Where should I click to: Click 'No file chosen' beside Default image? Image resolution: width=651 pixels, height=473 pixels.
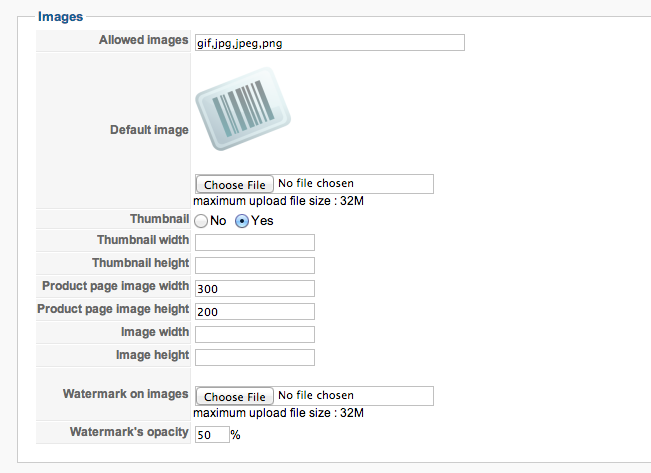pos(315,184)
